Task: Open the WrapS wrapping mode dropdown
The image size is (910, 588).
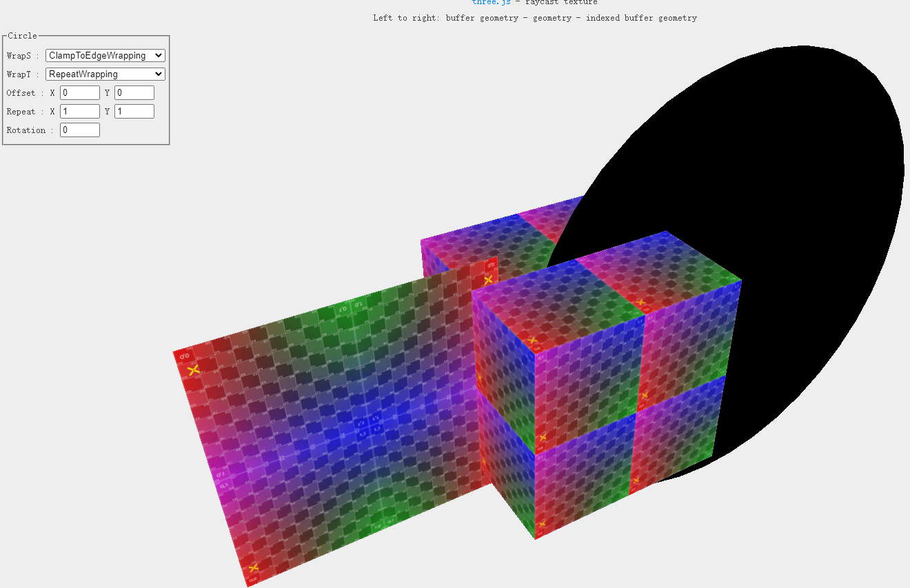Action: 105,55
